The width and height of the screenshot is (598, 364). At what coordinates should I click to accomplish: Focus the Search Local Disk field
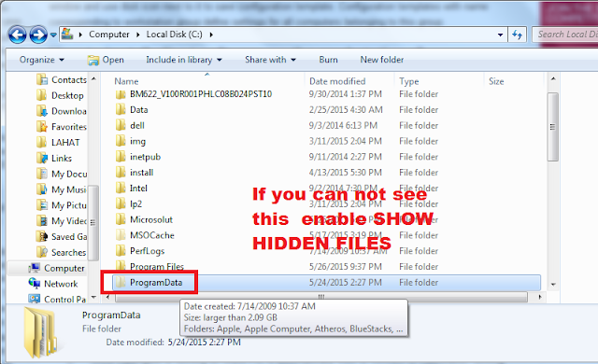click(565, 35)
